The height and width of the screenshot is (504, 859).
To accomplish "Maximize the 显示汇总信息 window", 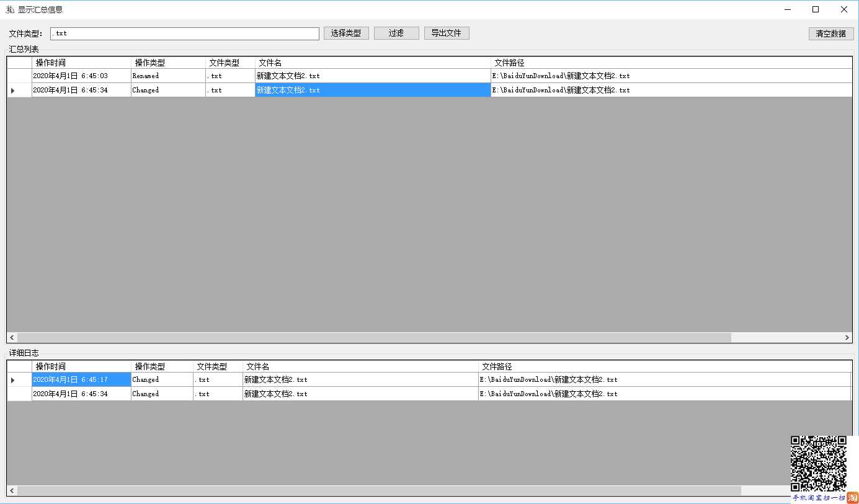I will [x=816, y=9].
